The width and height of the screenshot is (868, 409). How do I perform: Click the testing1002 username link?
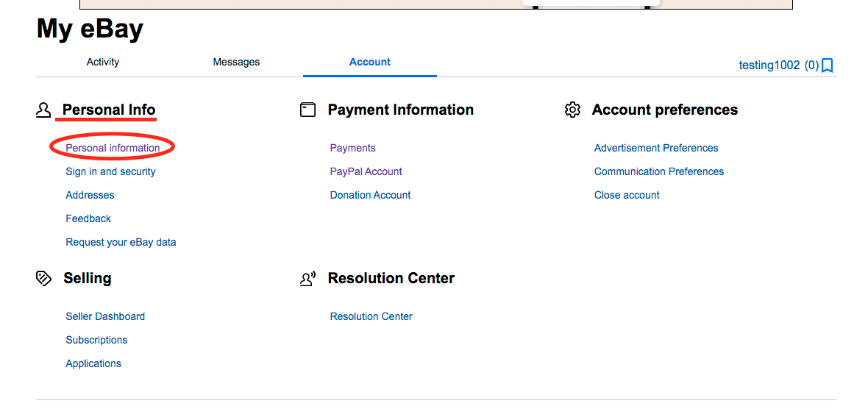[769, 65]
